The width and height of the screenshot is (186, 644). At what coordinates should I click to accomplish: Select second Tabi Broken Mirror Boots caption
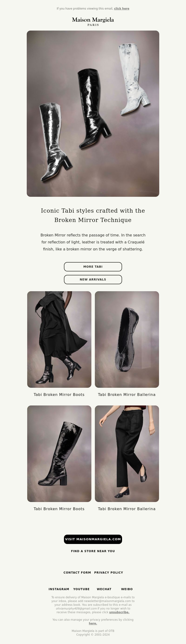[59, 509]
